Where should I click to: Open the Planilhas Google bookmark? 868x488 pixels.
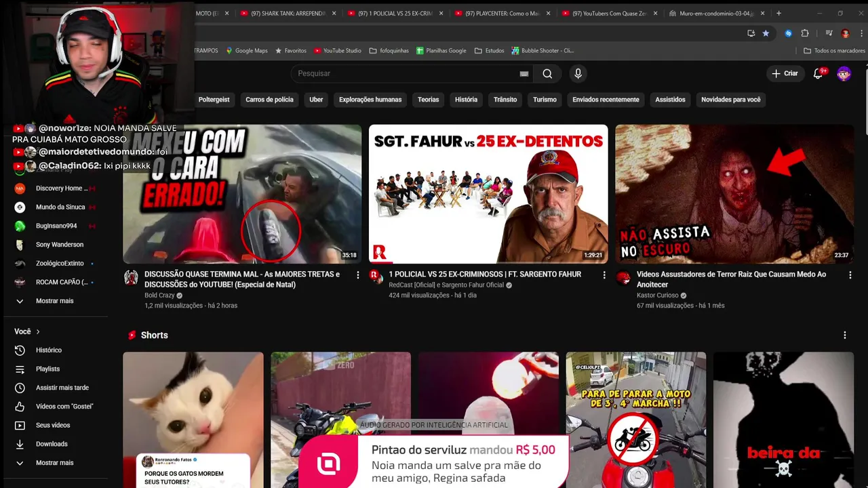(441, 51)
